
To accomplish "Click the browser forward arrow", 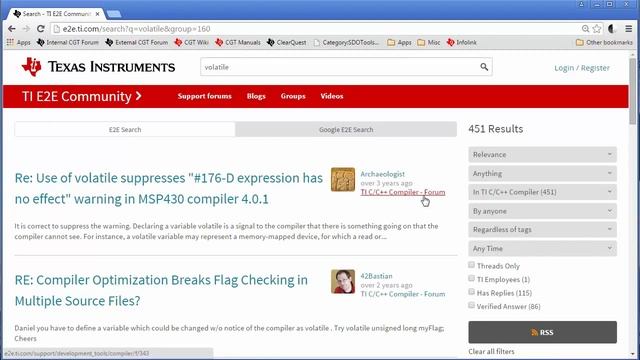I will coord(26,29).
